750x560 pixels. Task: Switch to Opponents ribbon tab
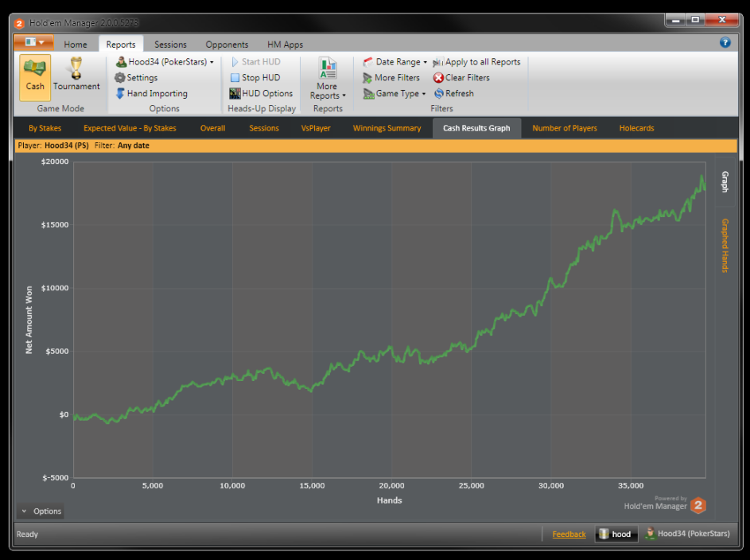tap(227, 45)
